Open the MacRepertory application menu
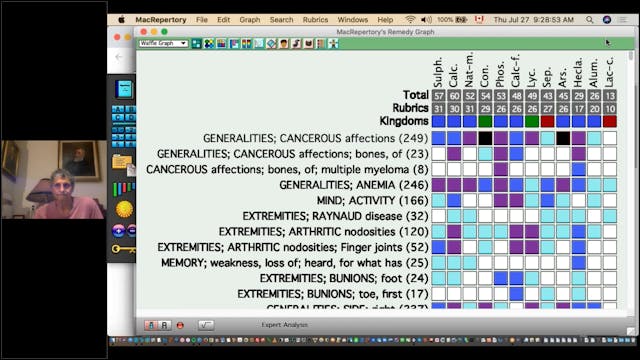 (160, 20)
